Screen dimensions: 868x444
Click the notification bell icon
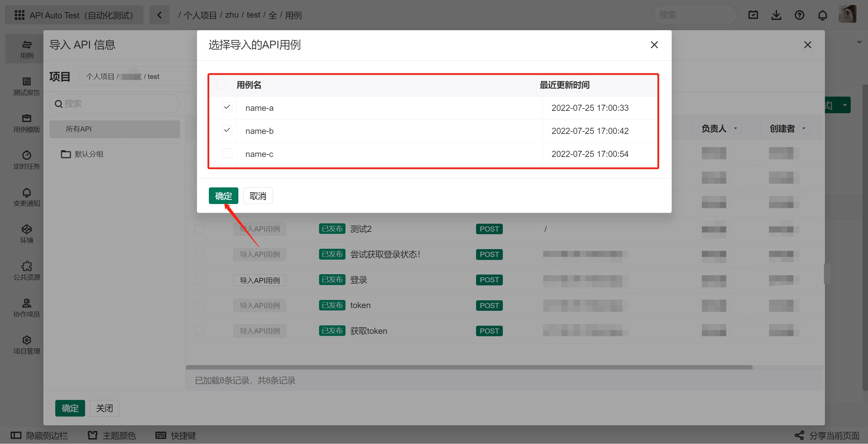click(822, 15)
